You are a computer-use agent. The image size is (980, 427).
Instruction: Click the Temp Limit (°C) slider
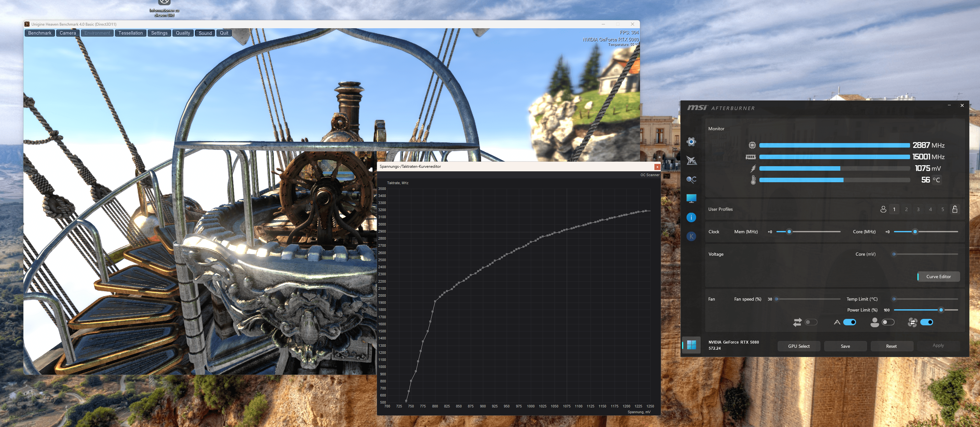pos(926,299)
